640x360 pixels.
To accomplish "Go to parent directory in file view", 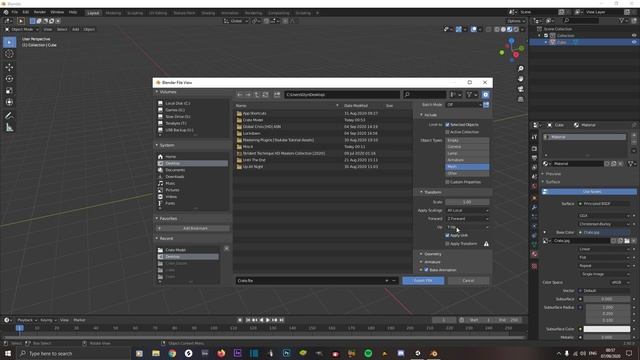I will (x=257, y=95).
